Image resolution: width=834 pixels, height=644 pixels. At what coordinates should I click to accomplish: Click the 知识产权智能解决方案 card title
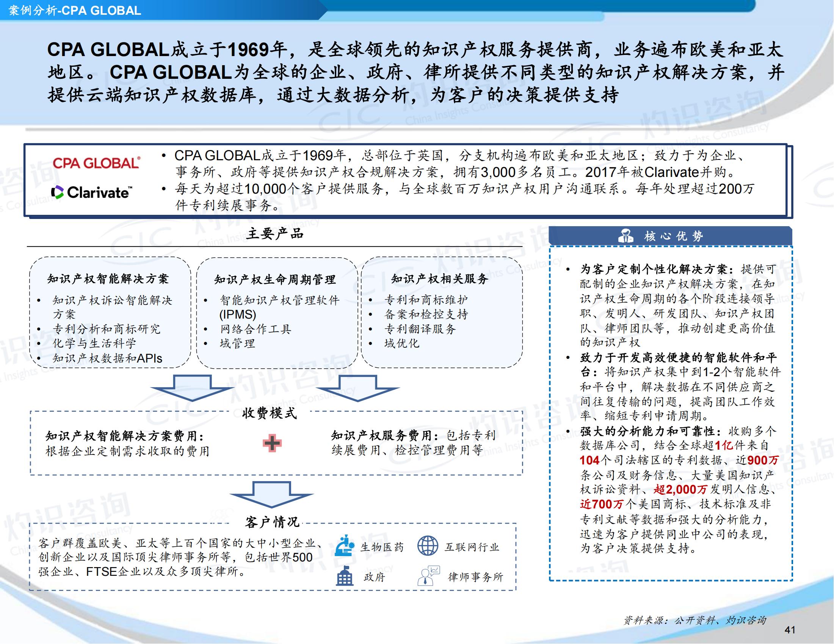click(108, 279)
